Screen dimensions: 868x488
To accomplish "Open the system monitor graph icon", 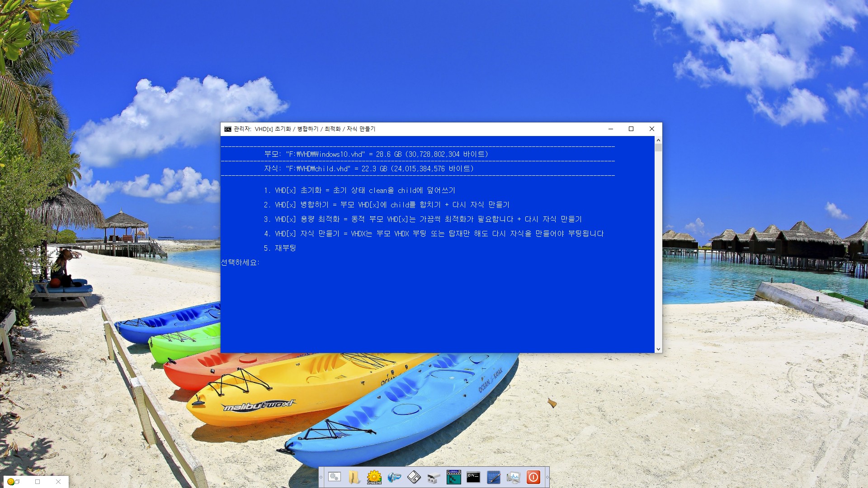I will point(513,477).
